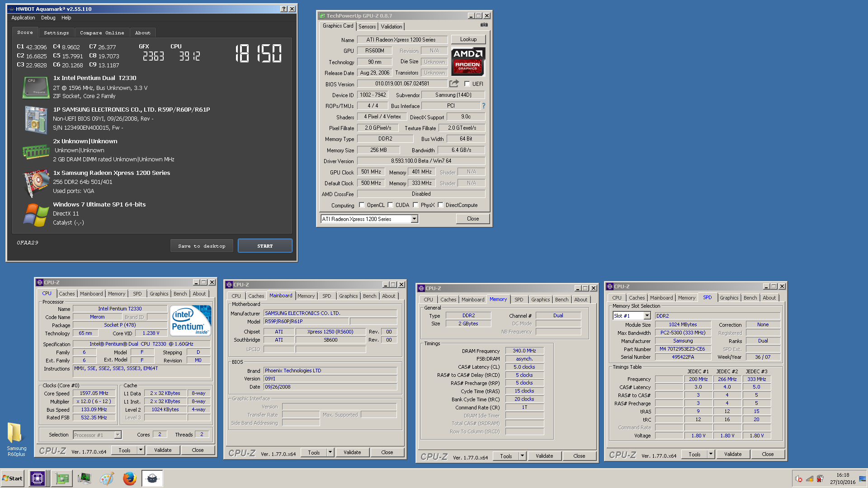Click the Close button in GPU-Z
Screen dimensions: 868x488
click(473, 219)
